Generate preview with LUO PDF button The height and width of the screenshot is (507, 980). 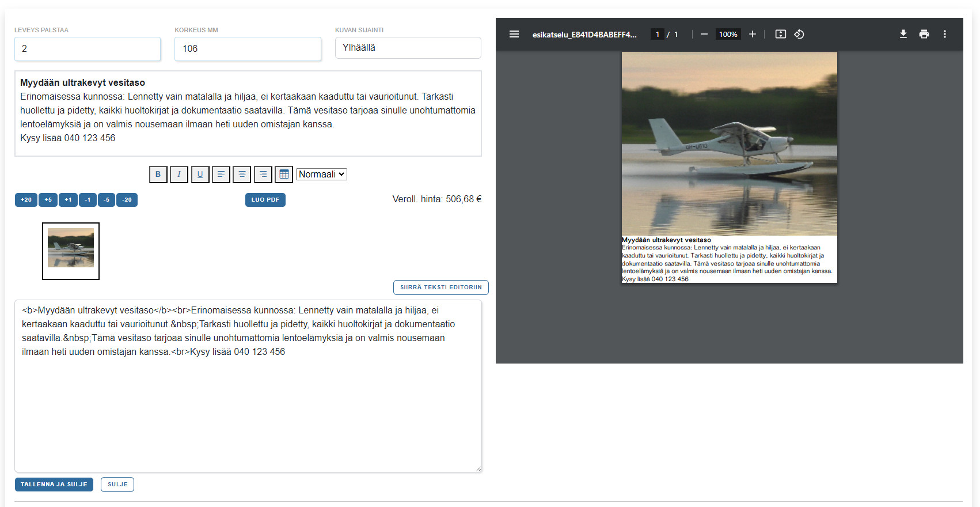(265, 200)
